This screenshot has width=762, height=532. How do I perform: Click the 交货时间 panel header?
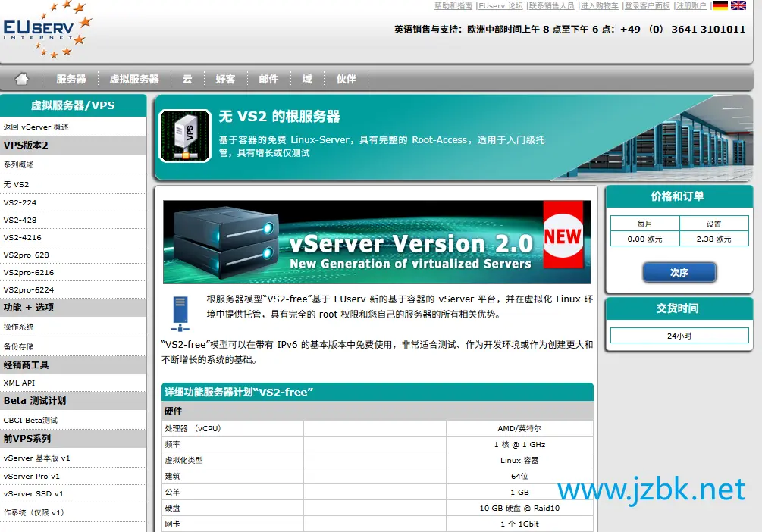pos(679,308)
